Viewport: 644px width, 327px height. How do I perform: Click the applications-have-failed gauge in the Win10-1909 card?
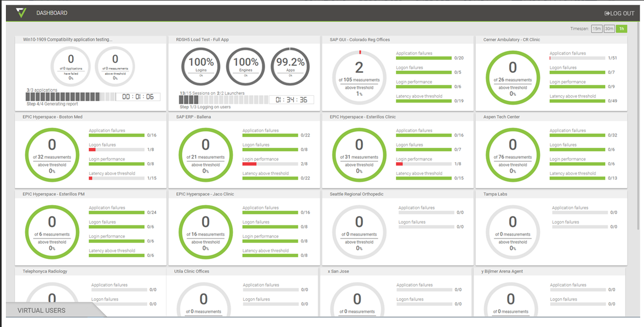point(71,66)
